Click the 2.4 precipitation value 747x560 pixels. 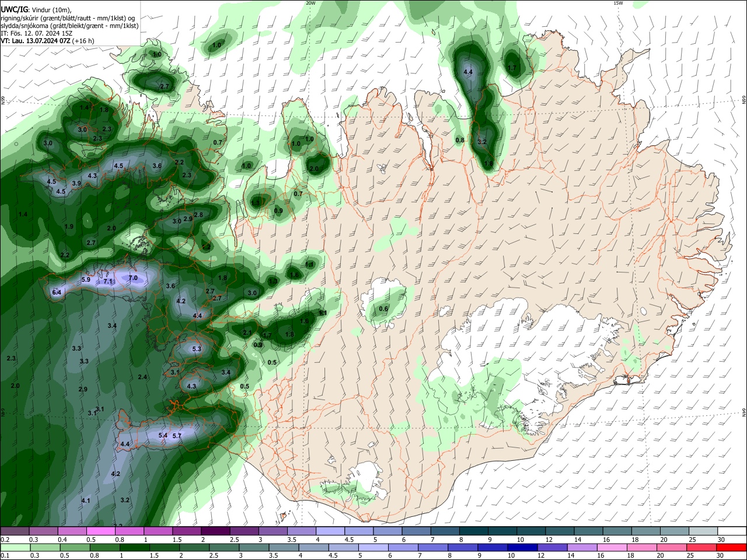point(142,377)
